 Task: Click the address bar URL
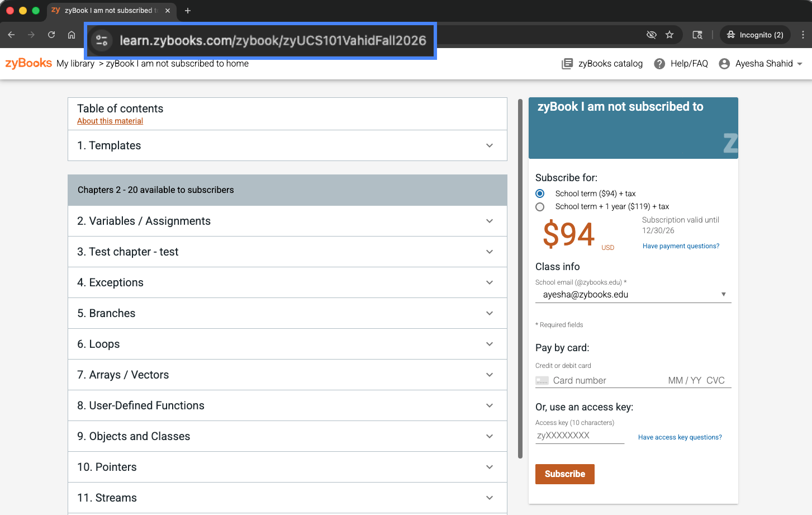[273, 40]
